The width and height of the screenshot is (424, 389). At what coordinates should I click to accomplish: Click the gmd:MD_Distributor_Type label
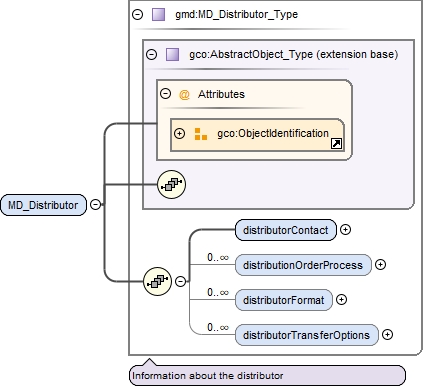(x=237, y=15)
